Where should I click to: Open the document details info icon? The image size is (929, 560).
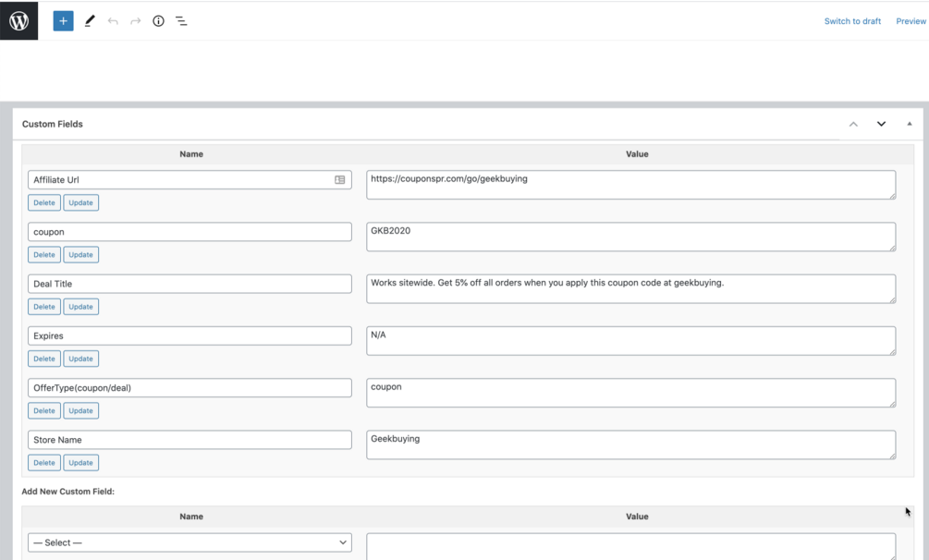(158, 20)
